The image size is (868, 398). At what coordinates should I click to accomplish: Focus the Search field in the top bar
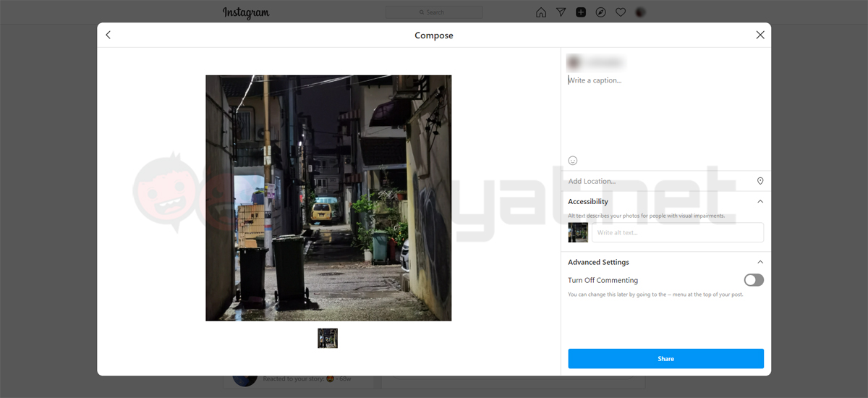coord(434,12)
